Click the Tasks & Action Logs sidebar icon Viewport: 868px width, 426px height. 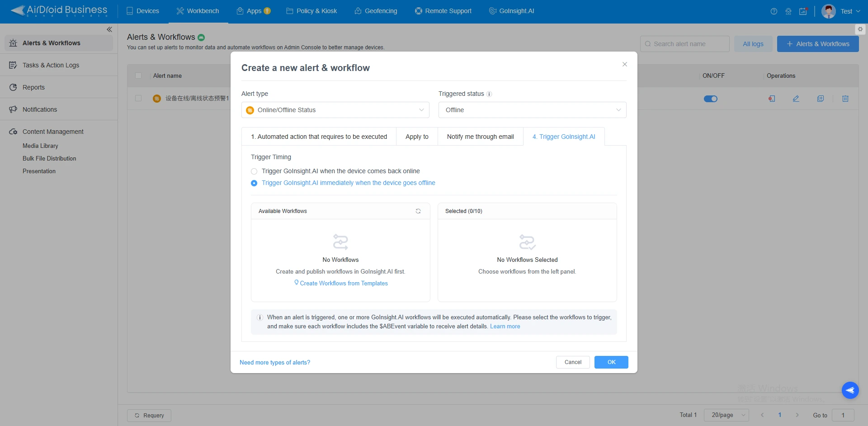pyautogui.click(x=13, y=65)
